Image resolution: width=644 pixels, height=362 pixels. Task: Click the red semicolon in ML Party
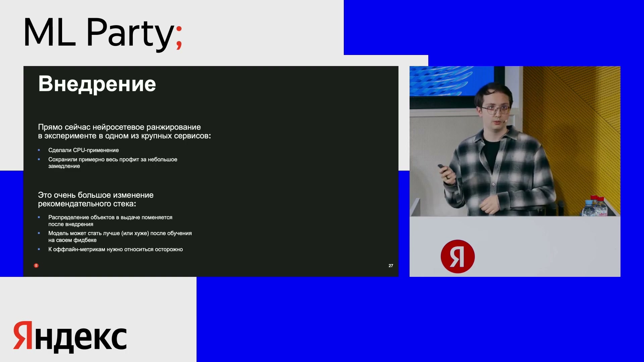179,38
